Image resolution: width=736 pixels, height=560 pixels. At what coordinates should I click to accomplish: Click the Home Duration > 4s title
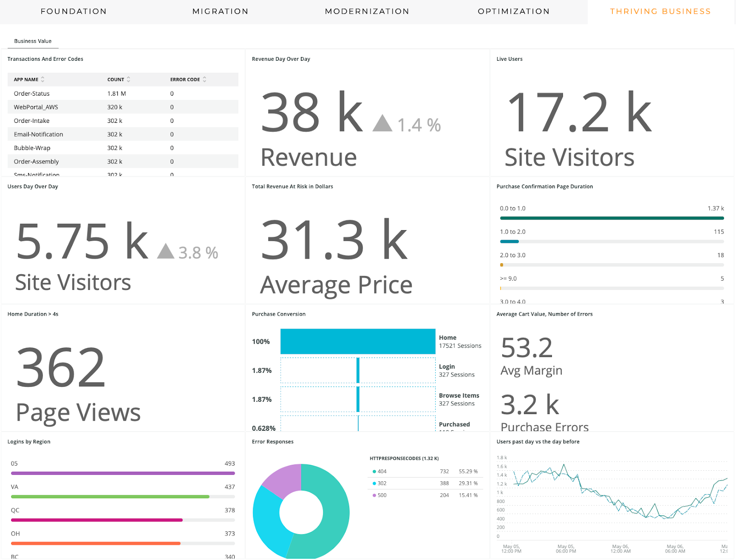pyautogui.click(x=33, y=314)
